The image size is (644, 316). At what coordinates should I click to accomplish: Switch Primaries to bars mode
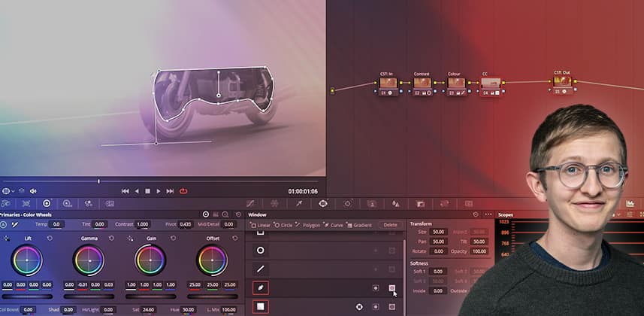coord(216,214)
